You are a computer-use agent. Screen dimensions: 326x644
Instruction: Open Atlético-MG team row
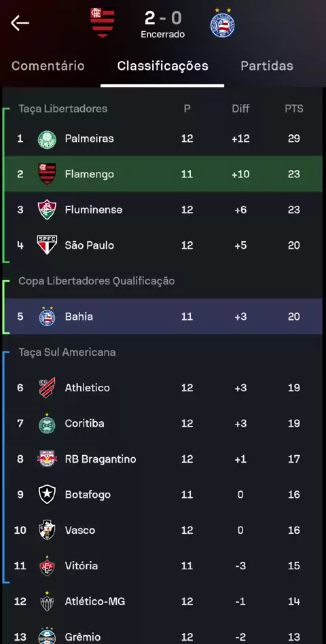[x=164, y=602]
